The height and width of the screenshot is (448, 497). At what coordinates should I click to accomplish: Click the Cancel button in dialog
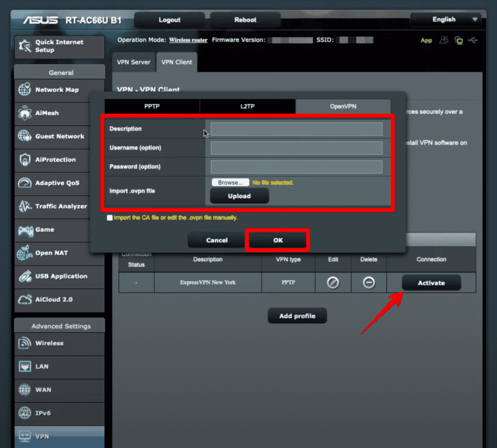pos(217,240)
